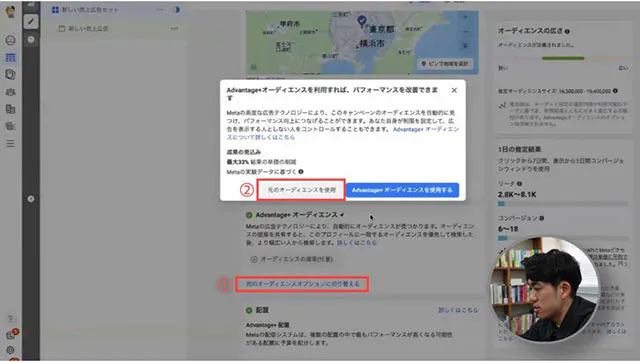Select the ピンで地域を選択 map button
Screen dimensions: 640x362
445,64
